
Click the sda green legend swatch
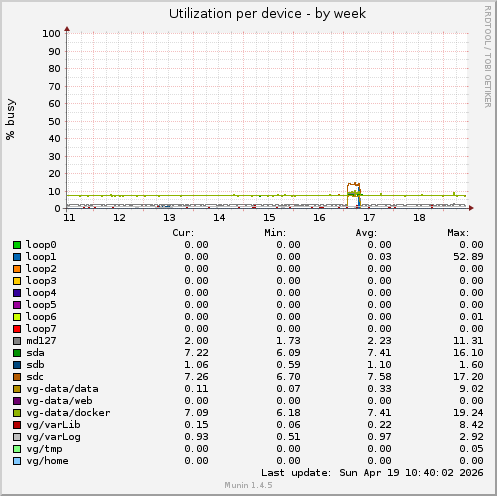(x=17, y=353)
